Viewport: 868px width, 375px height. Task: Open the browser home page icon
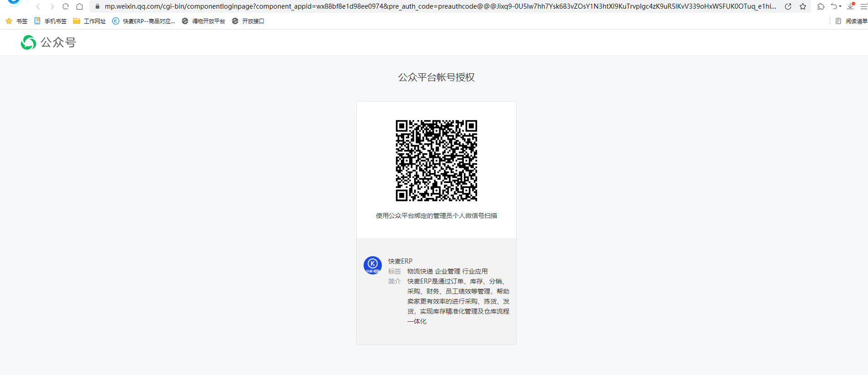click(79, 6)
